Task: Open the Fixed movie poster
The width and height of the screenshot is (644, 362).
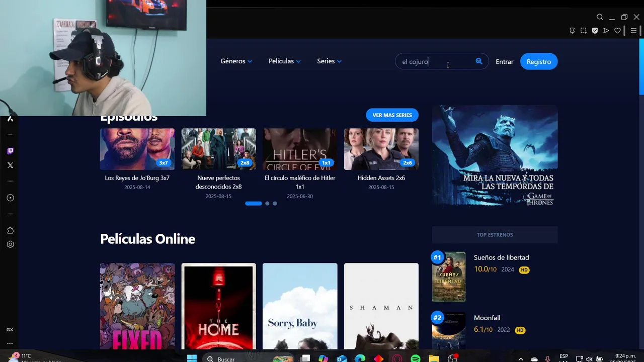Action: click(x=137, y=306)
